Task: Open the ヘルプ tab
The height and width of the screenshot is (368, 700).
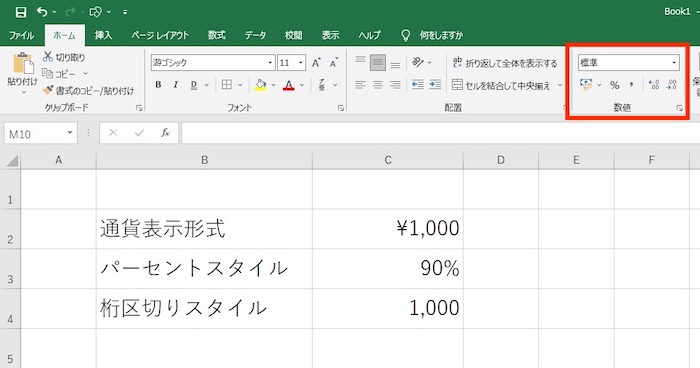Action: tap(370, 35)
